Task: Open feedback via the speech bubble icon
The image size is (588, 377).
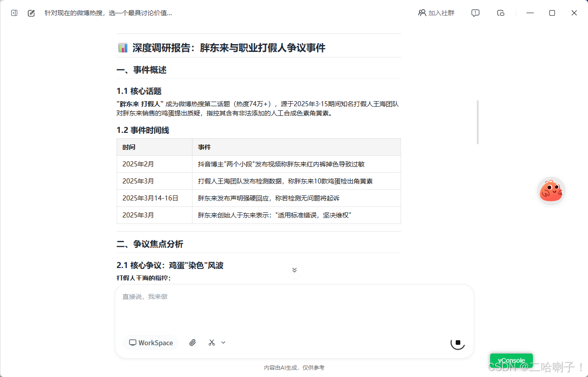Action: tap(475, 13)
